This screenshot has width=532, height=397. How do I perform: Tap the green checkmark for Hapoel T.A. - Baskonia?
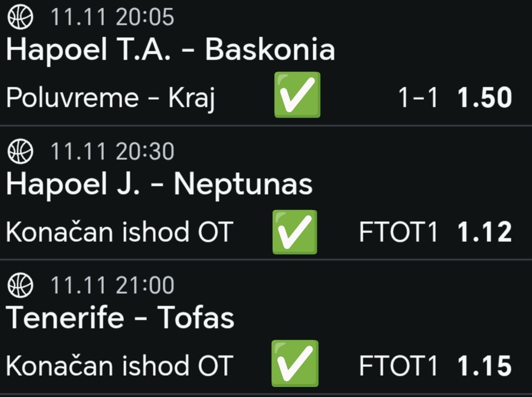click(x=297, y=96)
